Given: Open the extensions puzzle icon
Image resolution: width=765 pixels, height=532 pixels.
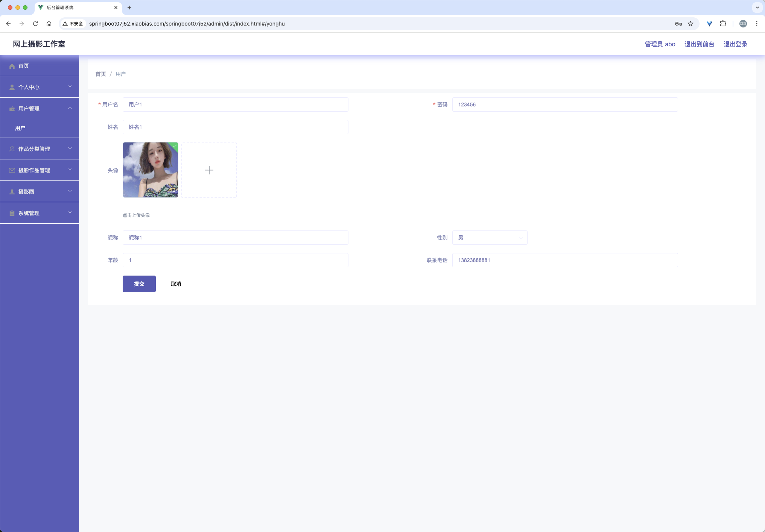Looking at the screenshot, I should pos(723,24).
